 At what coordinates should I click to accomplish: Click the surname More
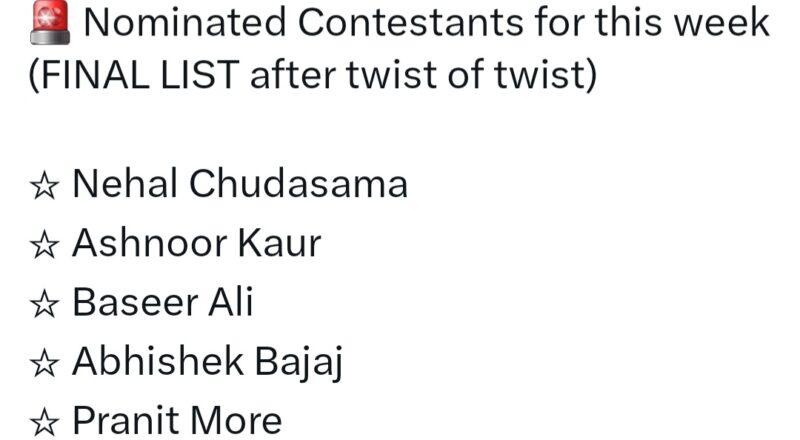[x=236, y=421]
